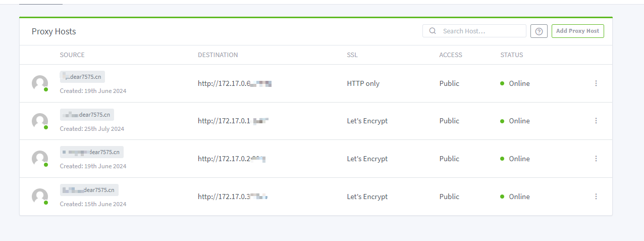Click avatar of host created 25th July
The height and width of the screenshot is (241, 644).
click(x=40, y=121)
